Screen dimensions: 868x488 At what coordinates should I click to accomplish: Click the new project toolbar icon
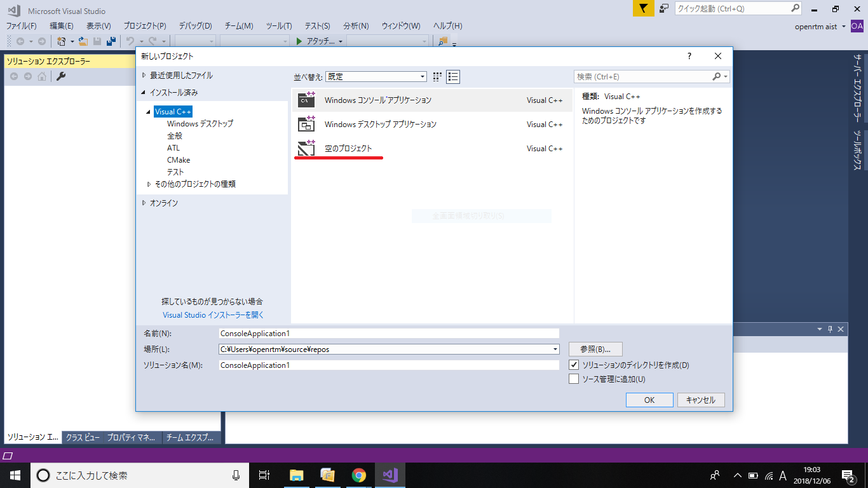click(62, 41)
